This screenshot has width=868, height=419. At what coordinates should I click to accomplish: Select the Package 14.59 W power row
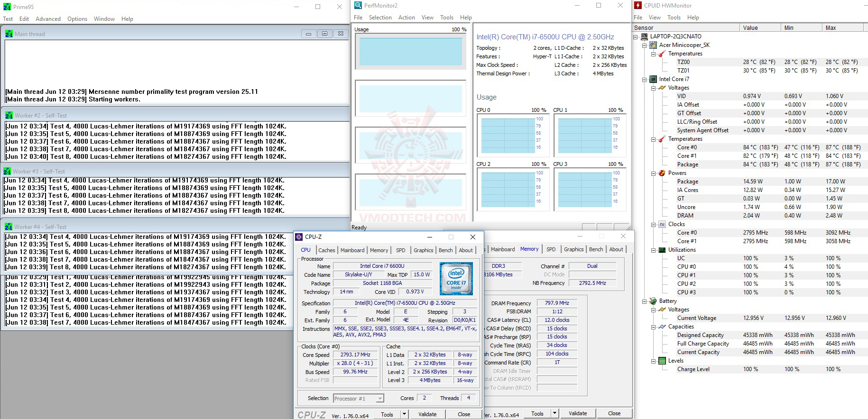pyautogui.click(x=770, y=182)
